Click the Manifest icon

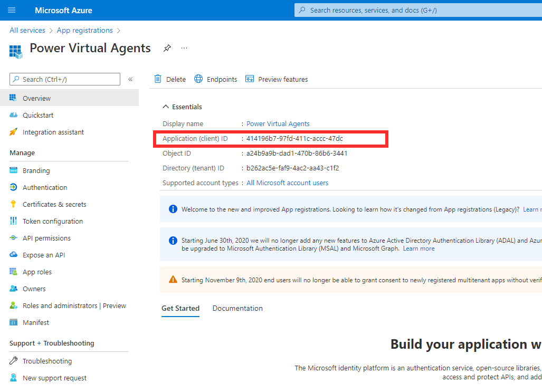[14, 322]
